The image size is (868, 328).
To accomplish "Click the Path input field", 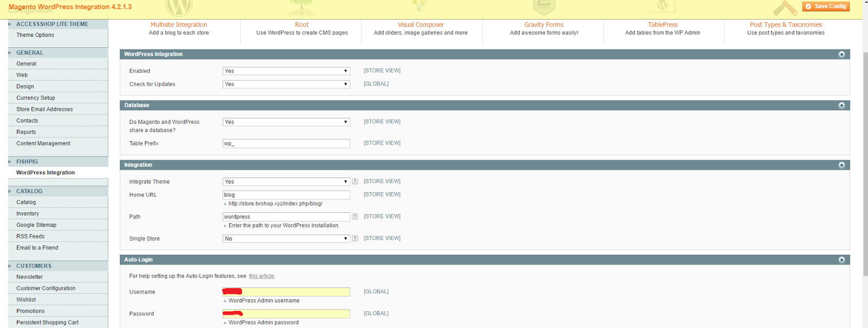I will (286, 216).
